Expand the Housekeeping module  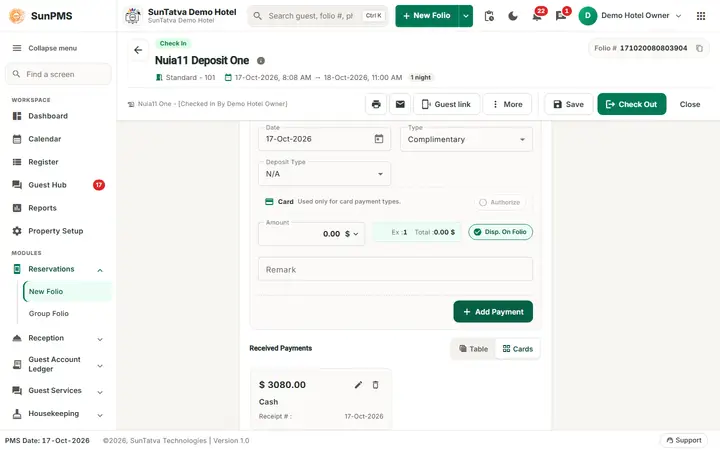(x=100, y=415)
